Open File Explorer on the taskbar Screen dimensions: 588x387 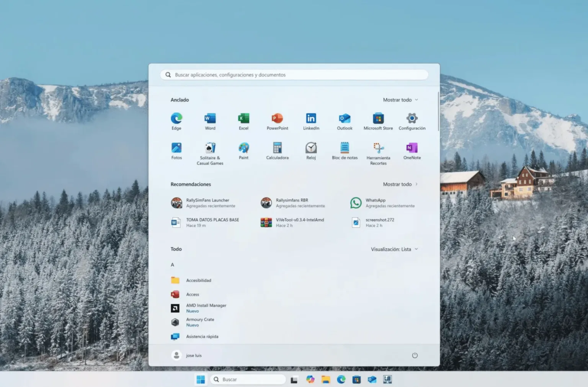pyautogui.click(x=326, y=379)
